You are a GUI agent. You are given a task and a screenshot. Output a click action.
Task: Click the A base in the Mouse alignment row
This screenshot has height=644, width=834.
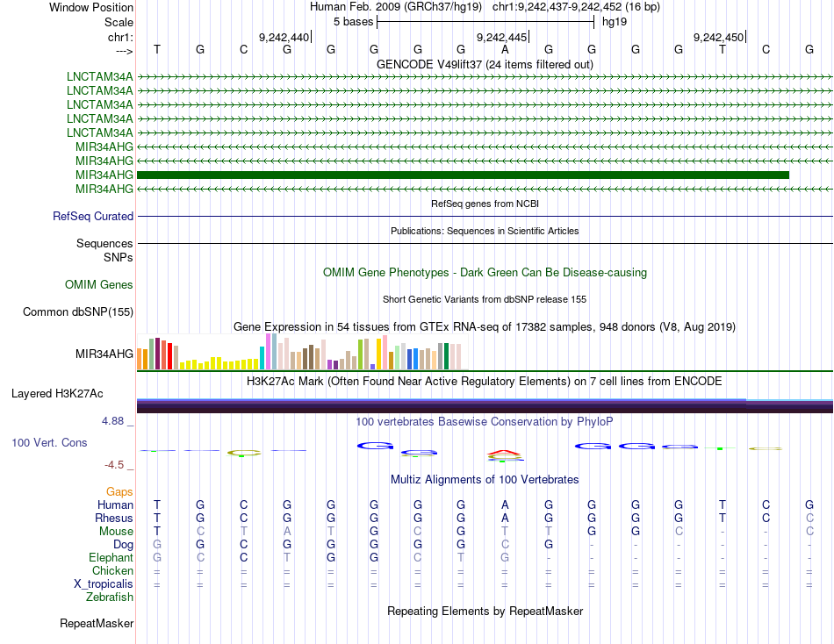287,532
